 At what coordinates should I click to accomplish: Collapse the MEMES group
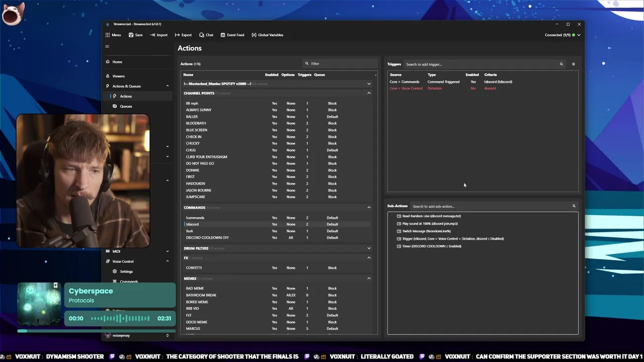369,279
